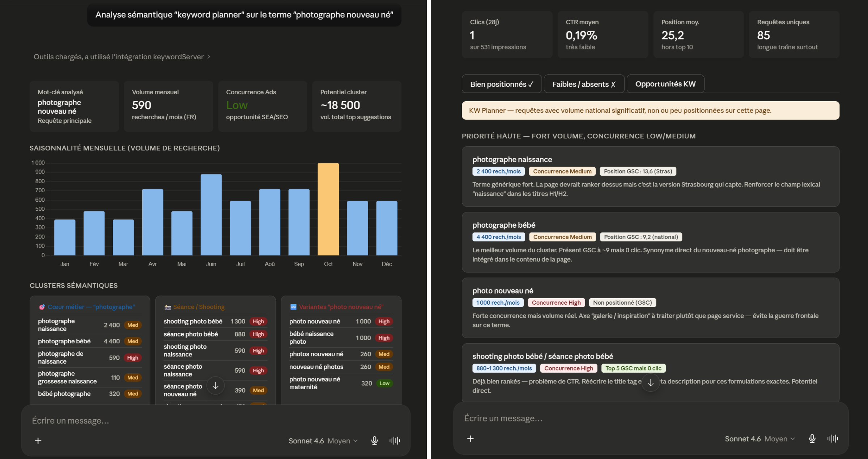Image resolution: width=868 pixels, height=459 pixels.
Task: Click scroll-down arrow button in left chat
Action: 216,386
